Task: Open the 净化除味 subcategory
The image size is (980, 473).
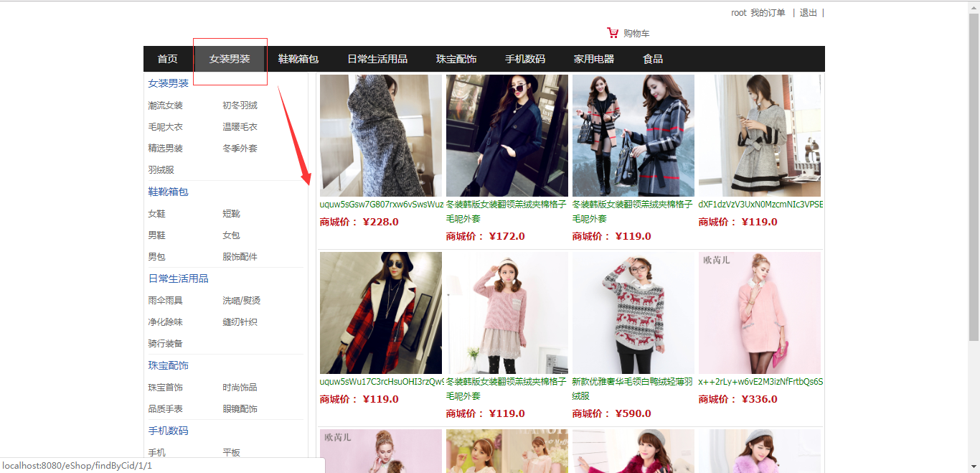Action: tap(166, 322)
